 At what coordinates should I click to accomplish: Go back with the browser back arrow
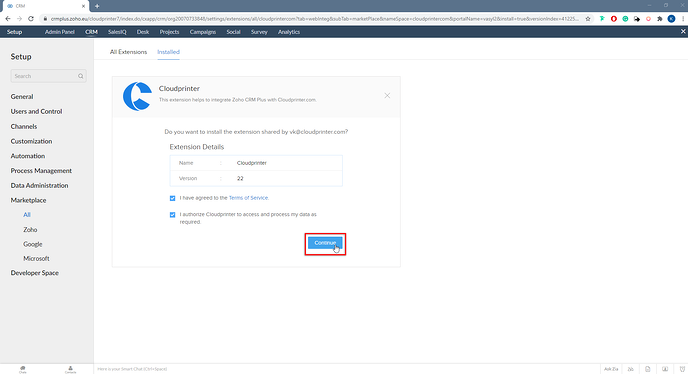coord(7,19)
